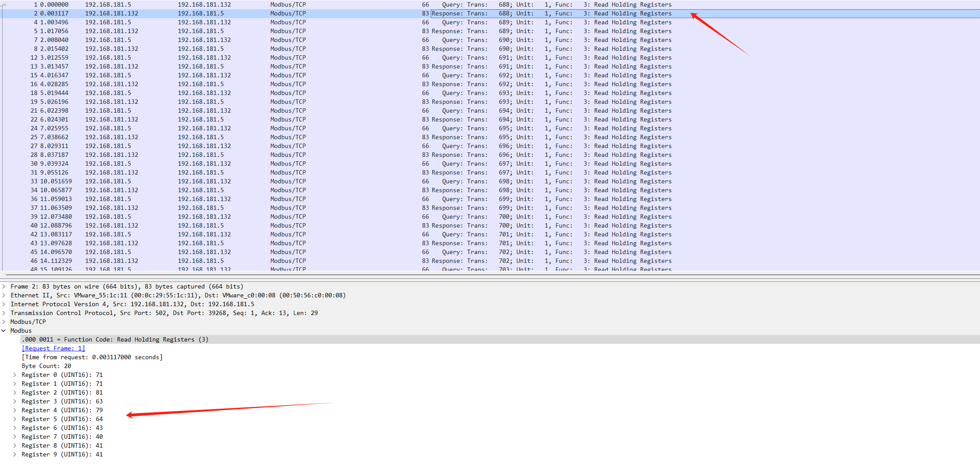Expand Register 9 in the Modbus tree

pos(15,455)
